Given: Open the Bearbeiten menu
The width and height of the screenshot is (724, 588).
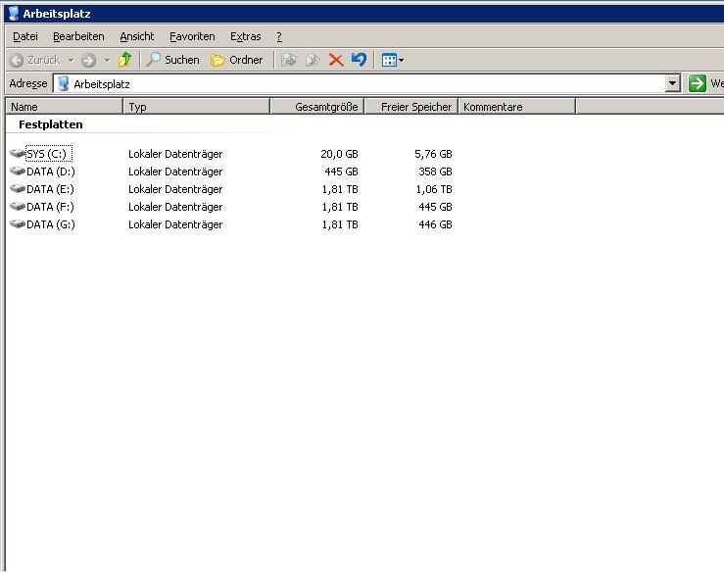Looking at the screenshot, I should pyautogui.click(x=78, y=36).
